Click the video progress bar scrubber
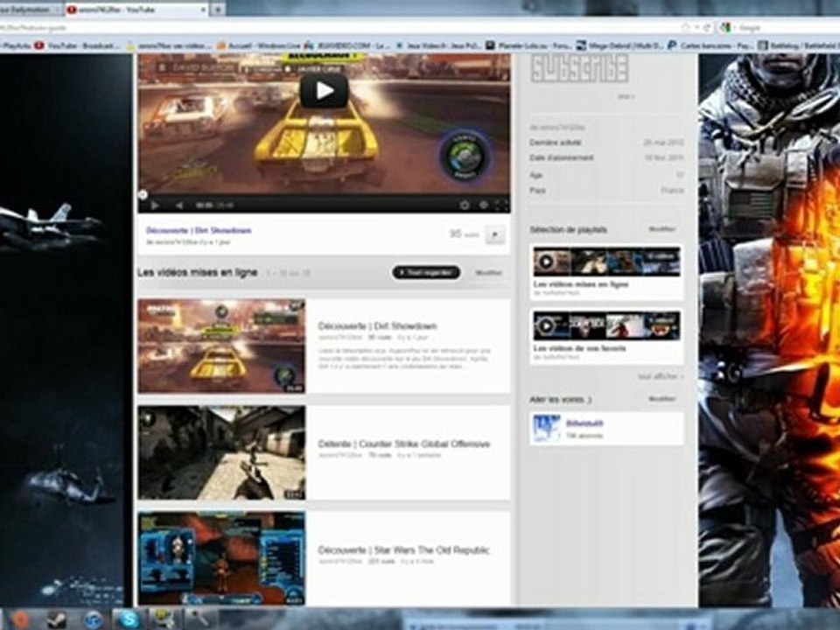Image resolution: width=840 pixels, height=630 pixels. point(143,194)
